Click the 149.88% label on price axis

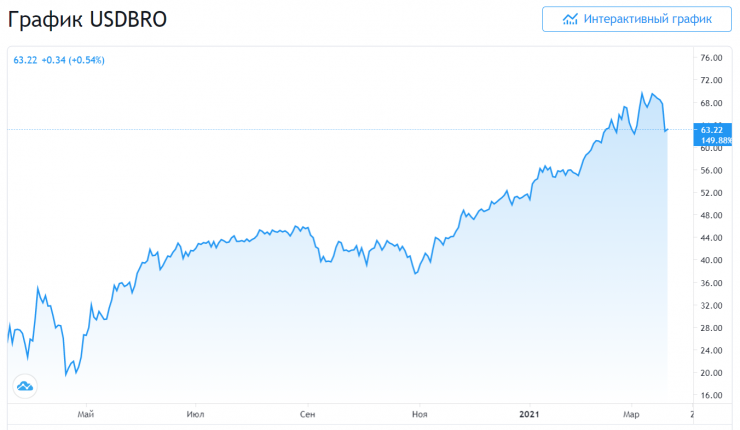(x=715, y=140)
